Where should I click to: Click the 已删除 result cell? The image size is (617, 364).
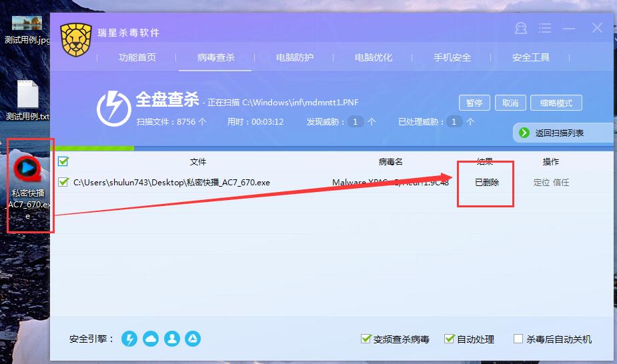(x=487, y=183)
